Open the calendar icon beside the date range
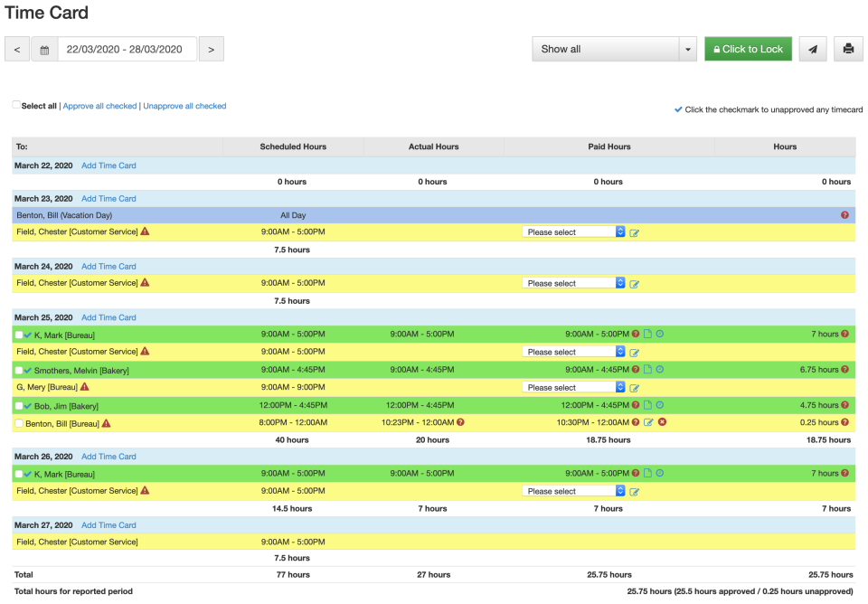Image resolution: width=868 pixels, height=604 pixels. pos(44,49)
